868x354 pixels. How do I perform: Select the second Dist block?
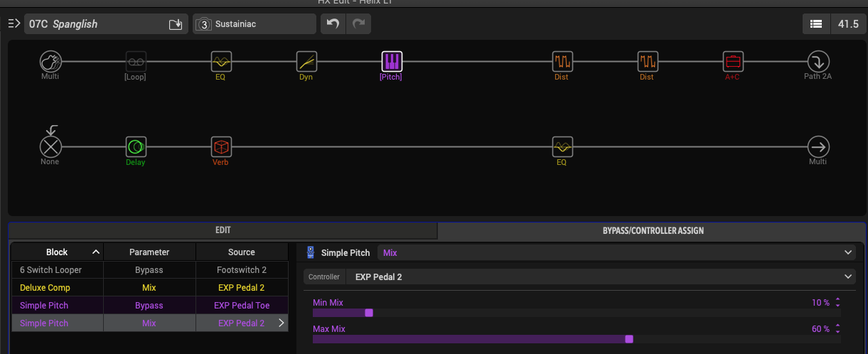pos(647,61)
